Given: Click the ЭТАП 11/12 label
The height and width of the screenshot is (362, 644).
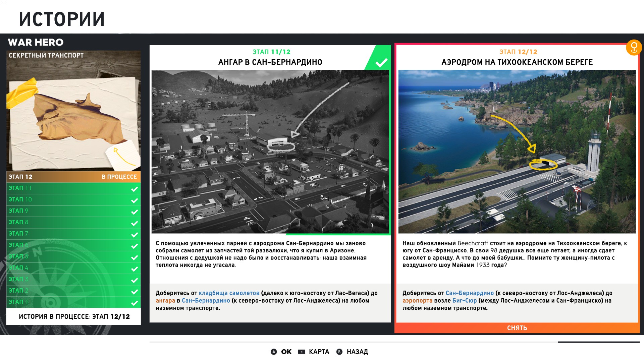Looking at the screenshot, I should (x=272, y=52).
